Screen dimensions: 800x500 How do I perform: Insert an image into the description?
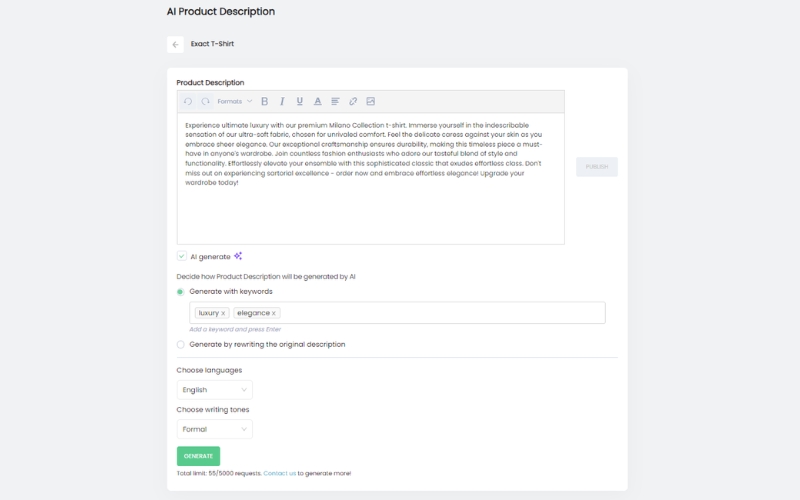coord(371,102)
